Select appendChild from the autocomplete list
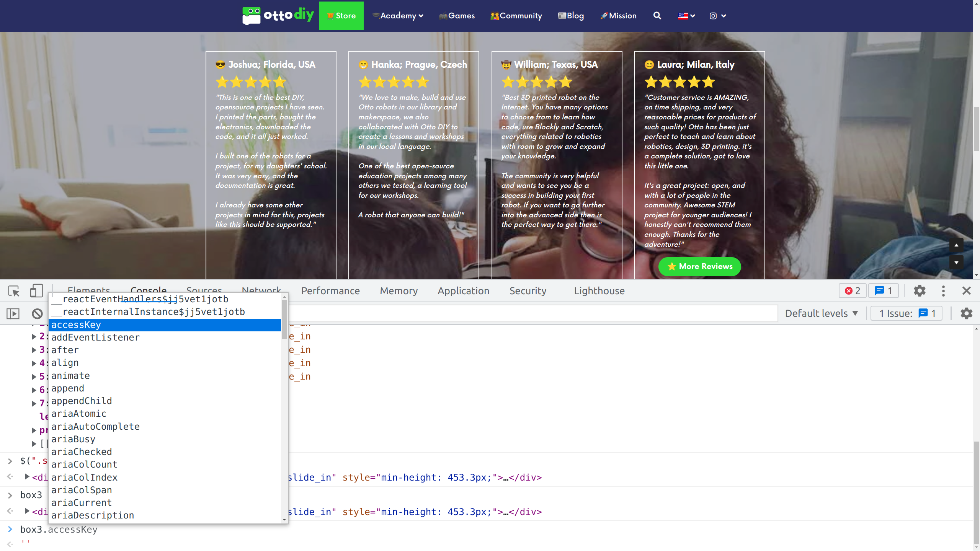Viewport: 980px width, 551px height. (82, 401)
